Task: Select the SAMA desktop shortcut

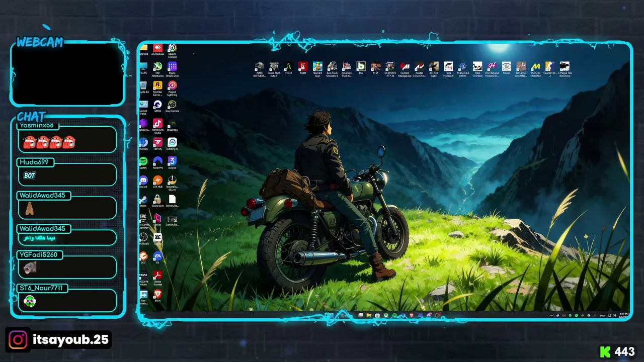Action: pyautogui.click(x=157, y=106)
